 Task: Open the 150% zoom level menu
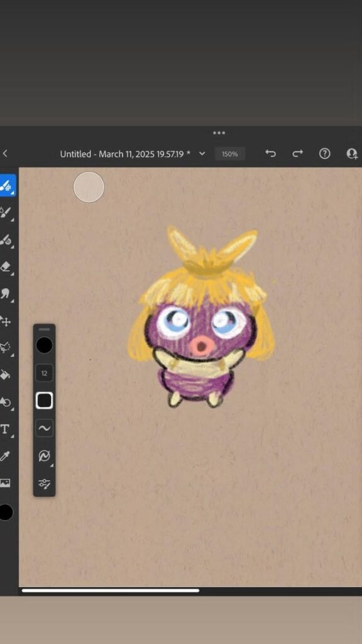tap(230, 154)
